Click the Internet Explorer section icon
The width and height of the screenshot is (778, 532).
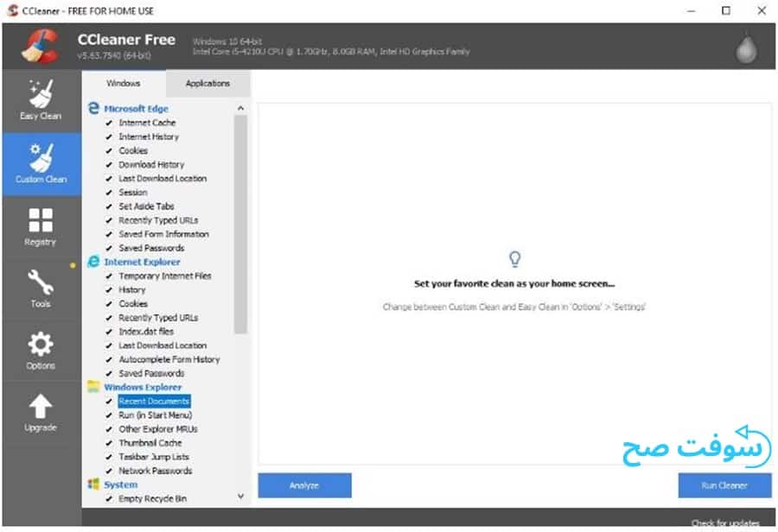93,262
